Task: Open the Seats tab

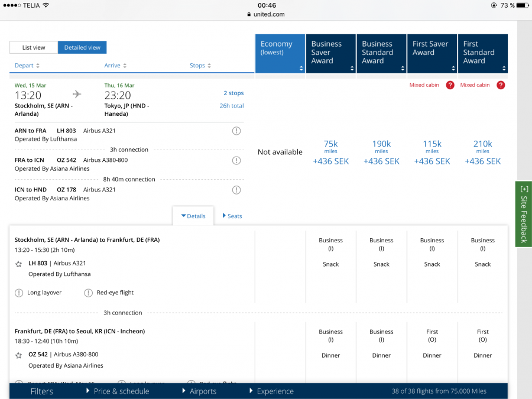Action: tap(232, 216)
